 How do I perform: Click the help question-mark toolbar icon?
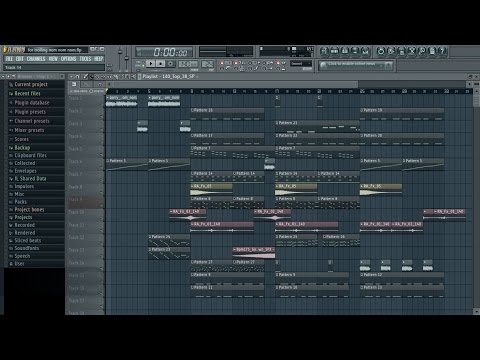442,51
